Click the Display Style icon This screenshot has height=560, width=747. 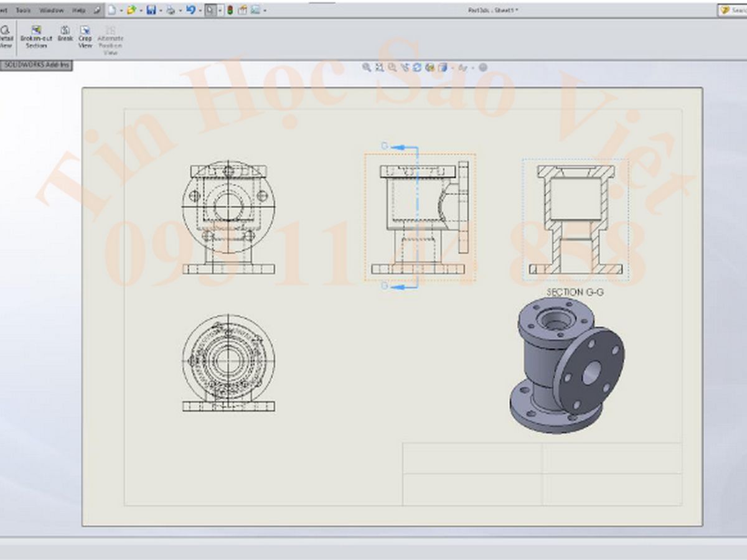coord(430,67)
